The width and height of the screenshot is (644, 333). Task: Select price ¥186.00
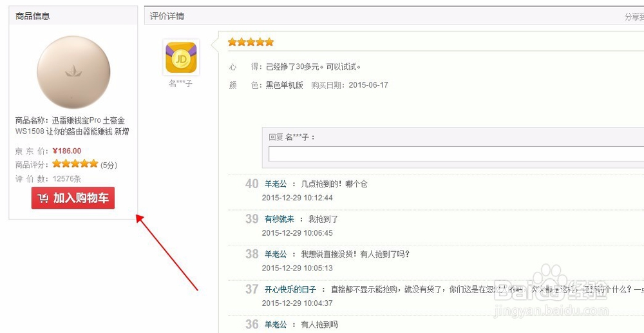click(67, 151)
